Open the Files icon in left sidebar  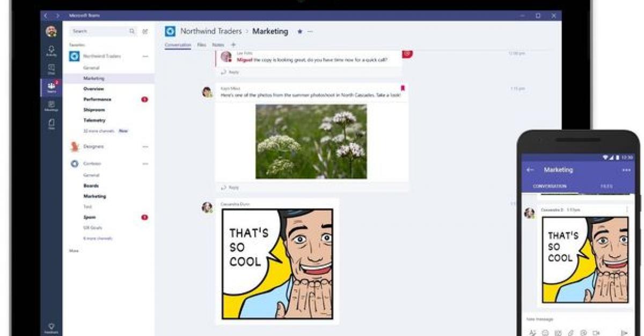[52, 123]
